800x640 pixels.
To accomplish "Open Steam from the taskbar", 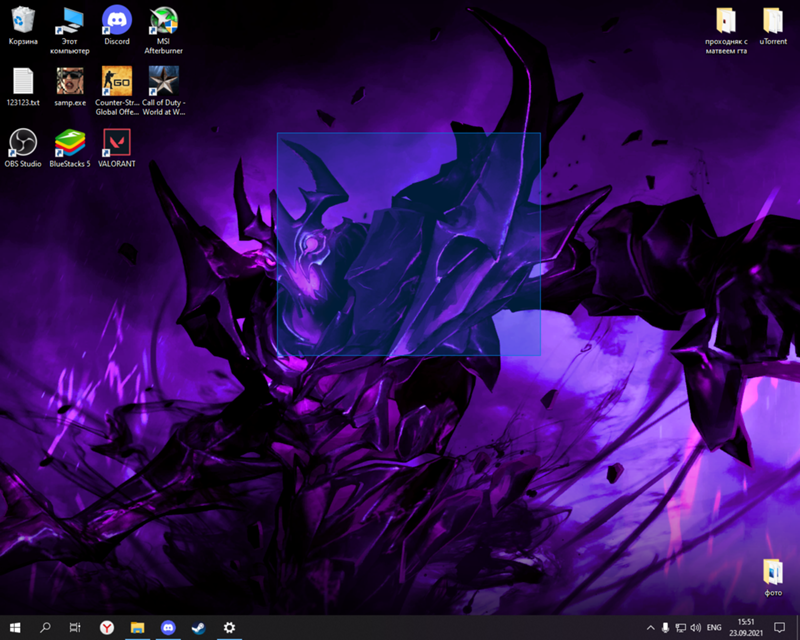I will 198,627.
